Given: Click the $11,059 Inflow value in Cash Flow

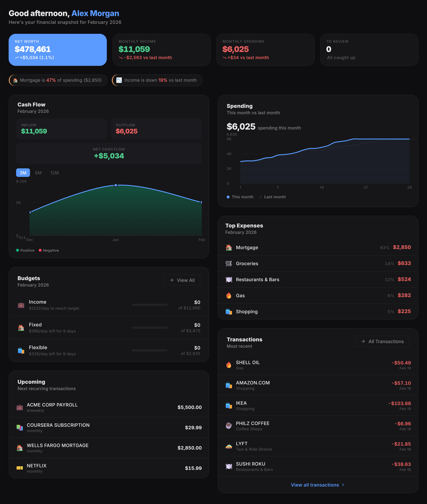Looking at the screenshot, I should [x=34, y=131].
